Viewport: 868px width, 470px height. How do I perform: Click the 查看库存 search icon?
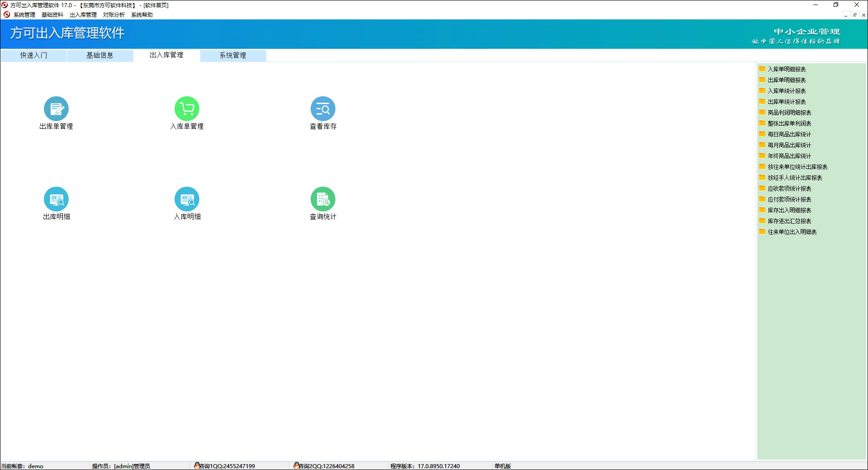click(323, 109)
